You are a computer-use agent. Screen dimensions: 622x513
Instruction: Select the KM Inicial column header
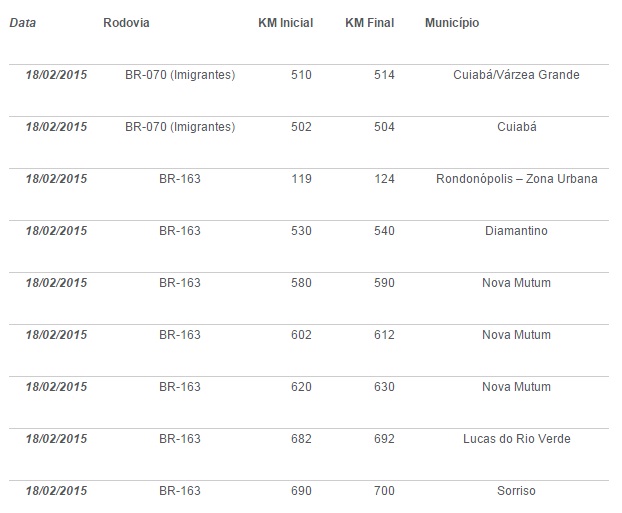click(x=285, y=23)
